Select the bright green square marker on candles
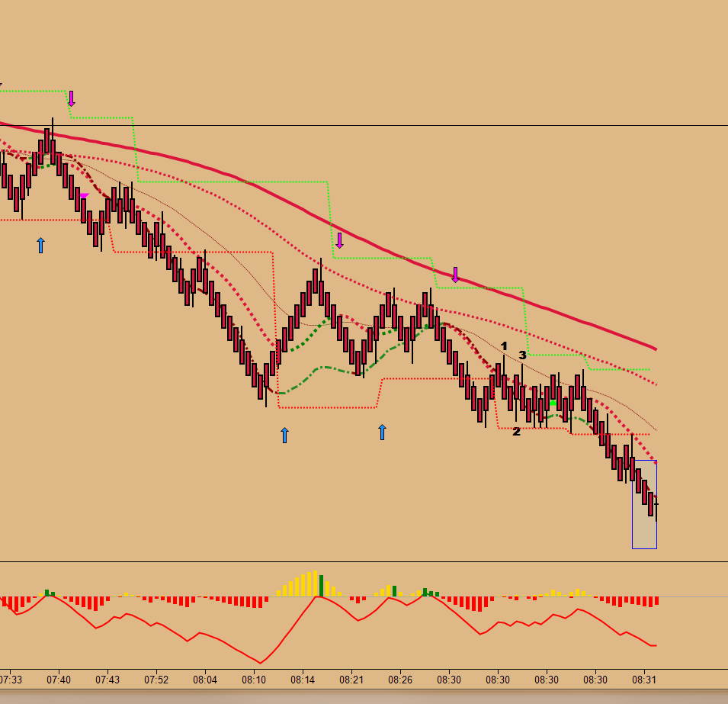Screen dimensions: 728x704 (x=553, y=403)
